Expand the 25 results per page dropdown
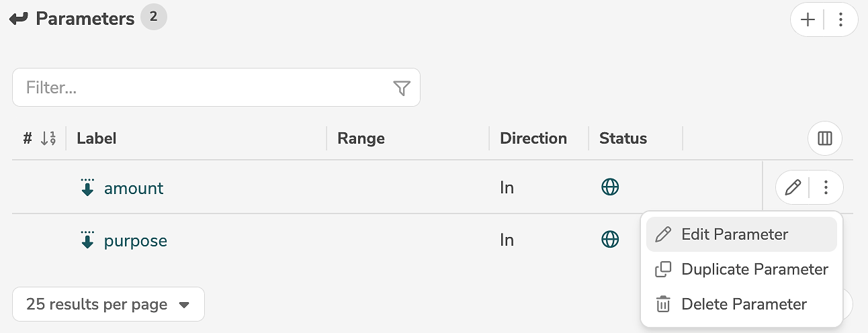The image size is (868, 333). pos(108,305)
